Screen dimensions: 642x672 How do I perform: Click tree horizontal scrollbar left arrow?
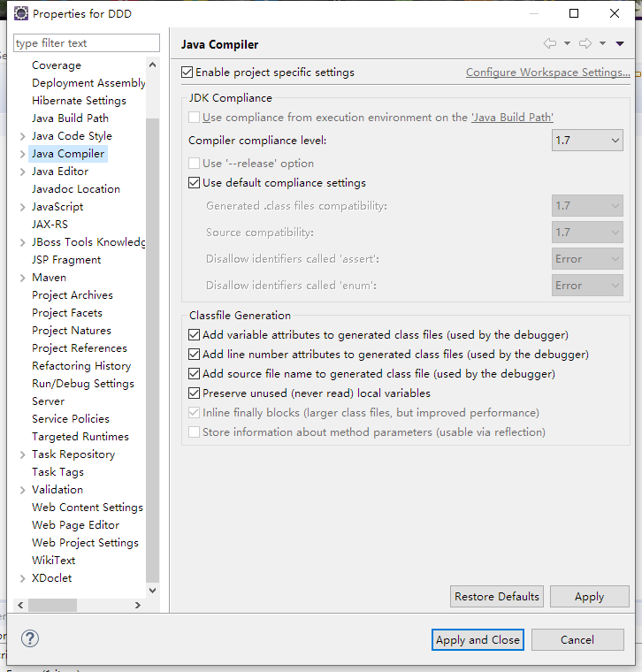(x=20, y=605)
